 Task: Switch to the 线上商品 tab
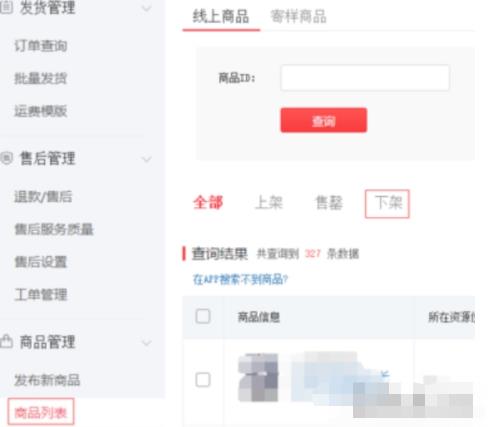[221, 16]
